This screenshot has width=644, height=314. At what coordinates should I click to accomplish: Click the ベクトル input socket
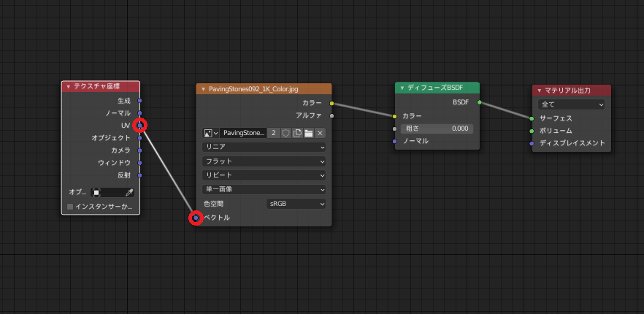tap(196, 218)
